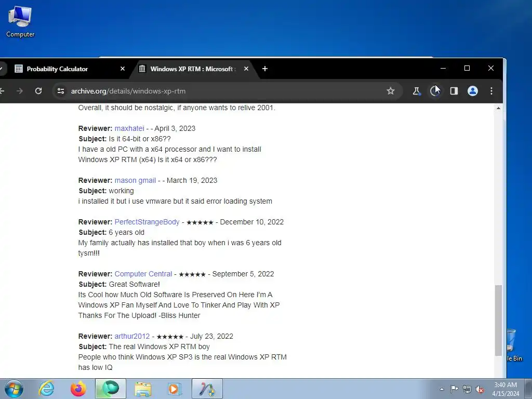Switch to the Probability Calculator tab

pyautogui.click(x=70, y=69)
